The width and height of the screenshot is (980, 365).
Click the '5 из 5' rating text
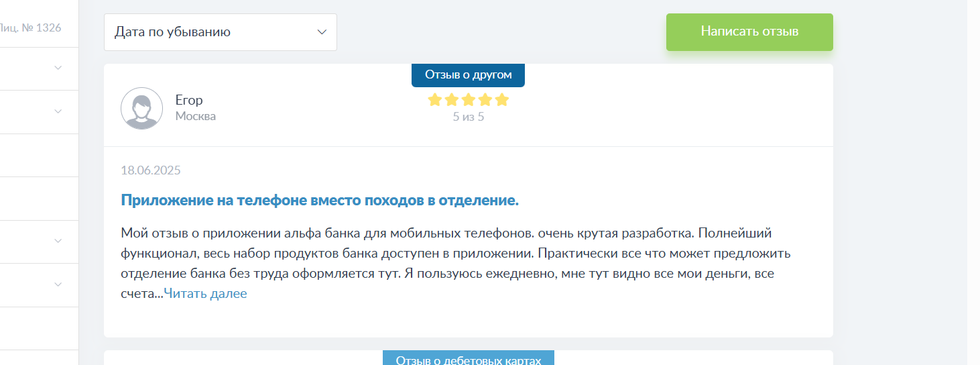pos(468,117)
